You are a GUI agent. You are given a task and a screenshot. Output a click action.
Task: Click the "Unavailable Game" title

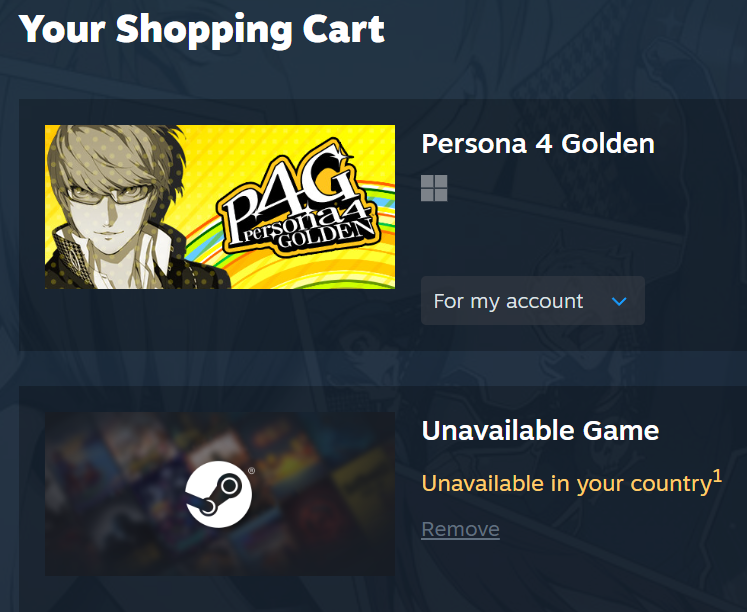tap(540, 431)
